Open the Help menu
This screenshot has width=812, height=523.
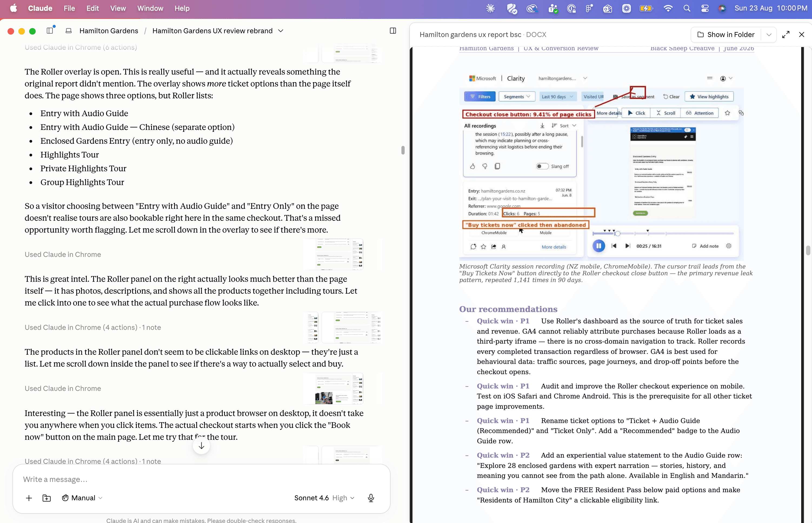182,8
